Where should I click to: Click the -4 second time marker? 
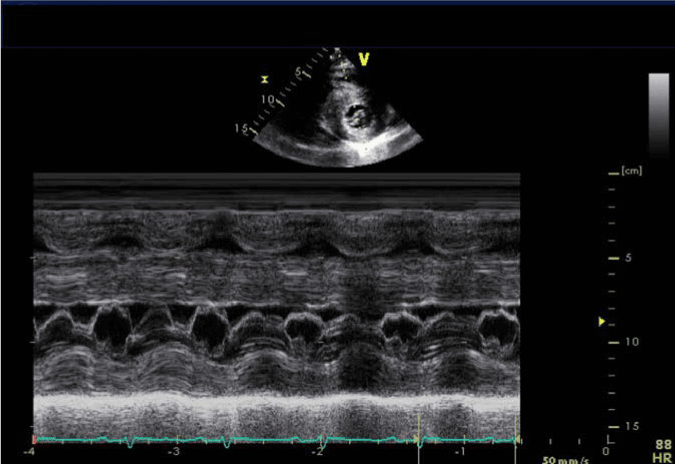pyautogui.click(x=32, y=452)
